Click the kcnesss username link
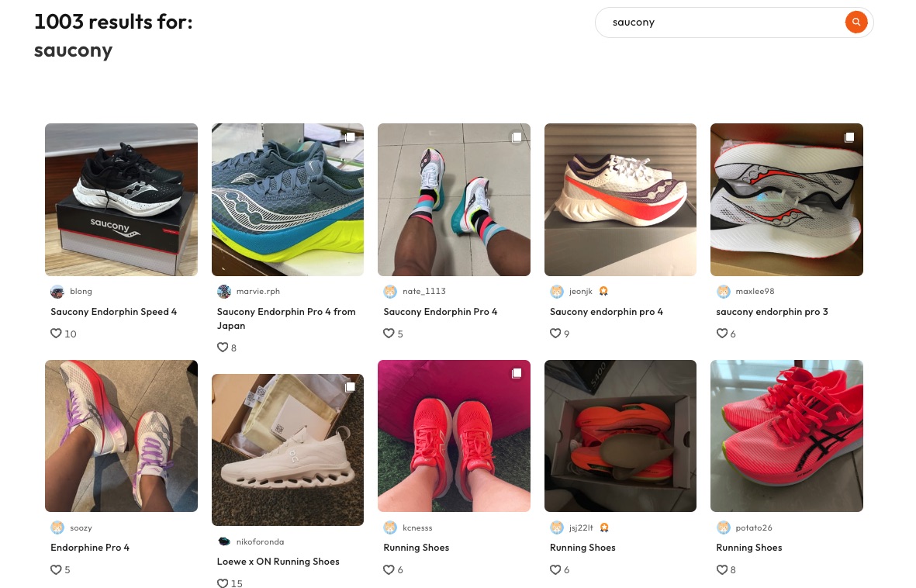916x588 pixels. (x=417, y=527)
